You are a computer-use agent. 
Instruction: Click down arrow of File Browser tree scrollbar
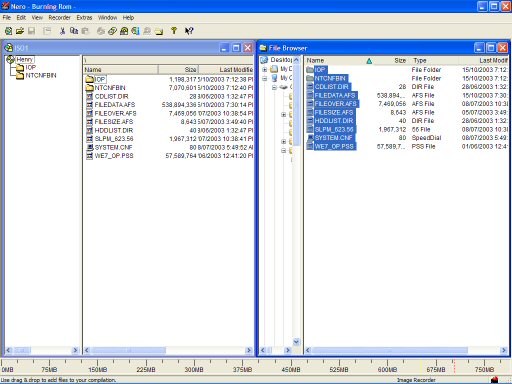click(296, 342)
